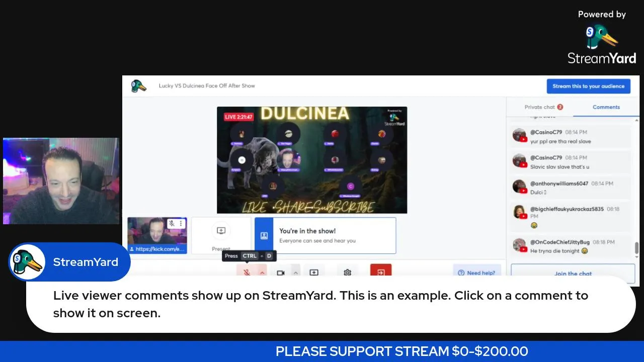Switch to the Comments tab

(x=606, y=107)
